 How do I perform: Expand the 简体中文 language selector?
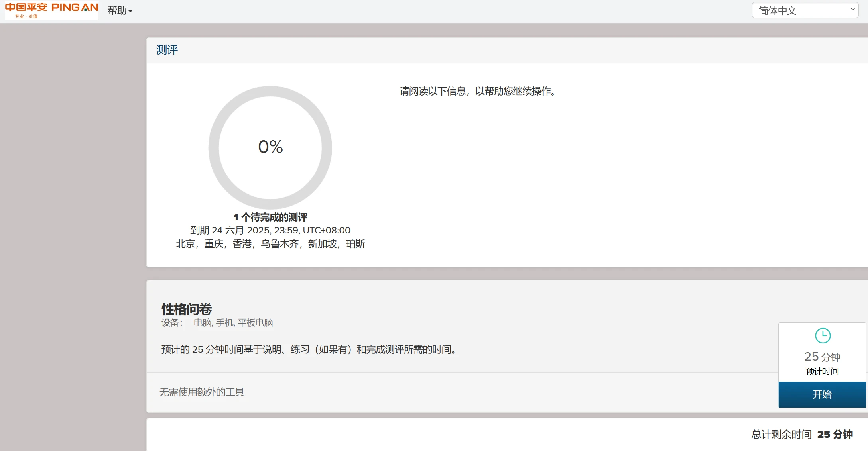pos(805,10)
